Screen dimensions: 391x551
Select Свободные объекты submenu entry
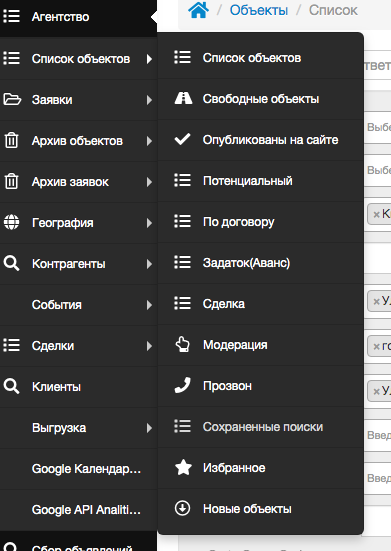tap(260, 99)
